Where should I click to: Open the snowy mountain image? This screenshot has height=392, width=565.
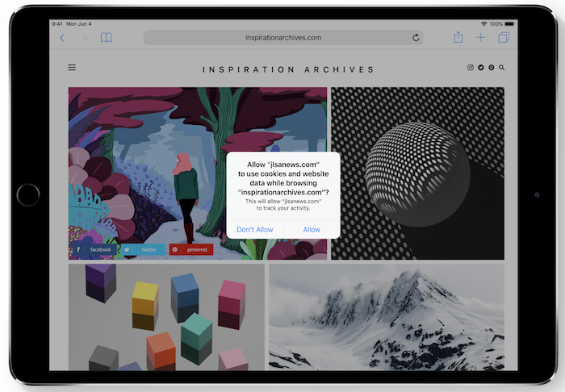[386, 317]
